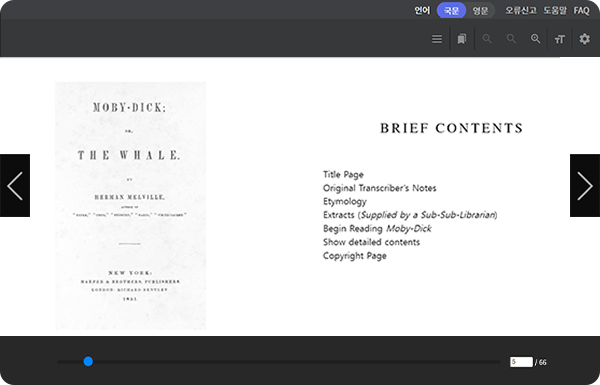Viewport: 600px width, 385px height.
Task: Open the table of contents hamburger menu
Action: 437,39
